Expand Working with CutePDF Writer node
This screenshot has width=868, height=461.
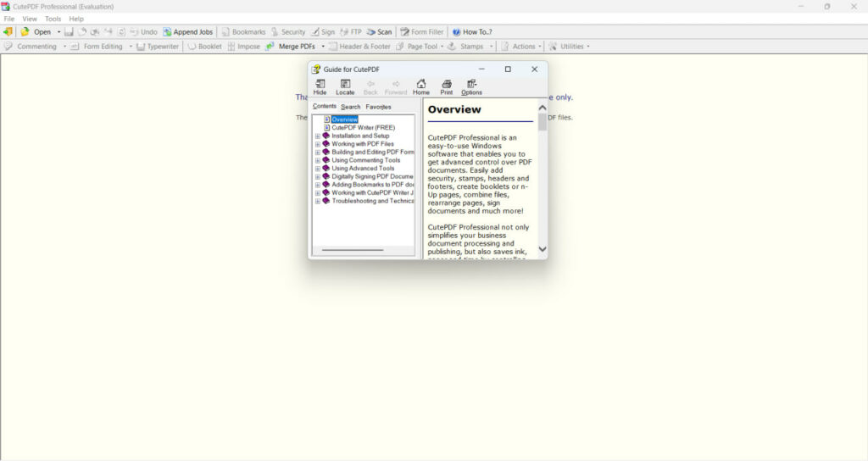pyautogui.click(x=318, y=193)
